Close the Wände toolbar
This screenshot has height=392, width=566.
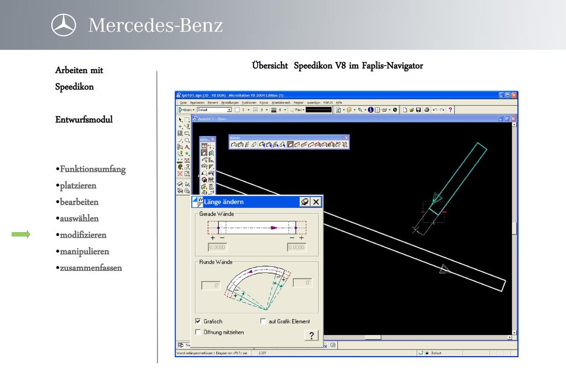pos(346,138)
